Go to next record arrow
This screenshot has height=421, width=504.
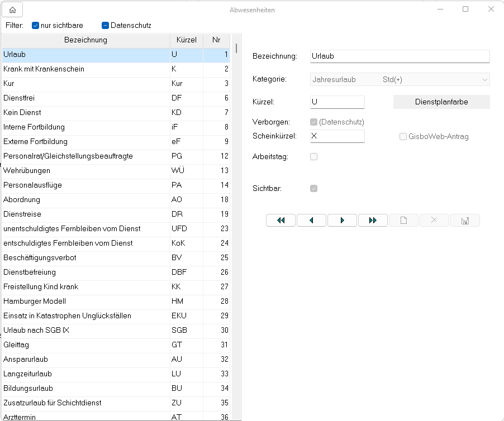tap(342, 221)
